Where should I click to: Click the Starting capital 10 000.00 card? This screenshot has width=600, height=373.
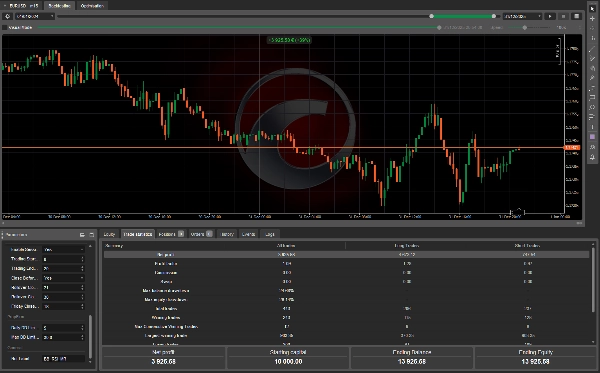pos(288,357)
